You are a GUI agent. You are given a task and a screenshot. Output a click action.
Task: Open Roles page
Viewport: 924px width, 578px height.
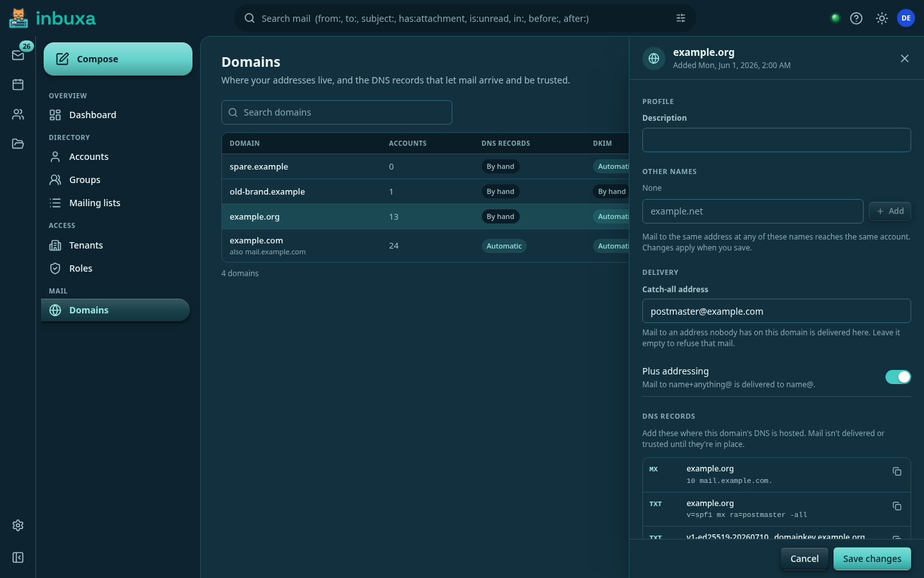tap(116, 268)
